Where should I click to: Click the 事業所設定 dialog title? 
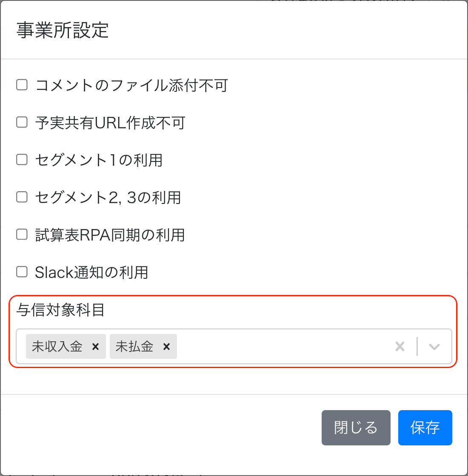[63, 30]
